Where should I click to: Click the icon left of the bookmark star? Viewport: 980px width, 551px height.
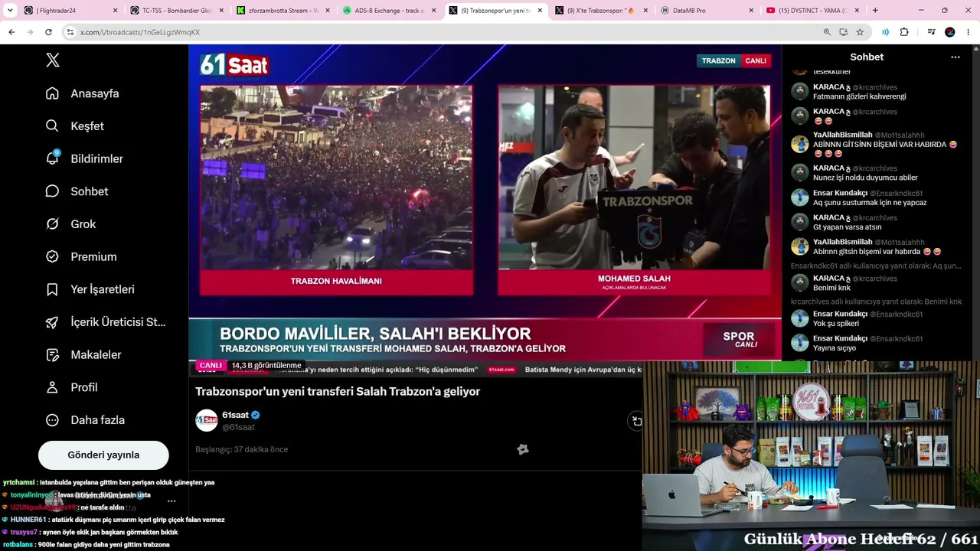pyautogui.click(x=844, y=32)
